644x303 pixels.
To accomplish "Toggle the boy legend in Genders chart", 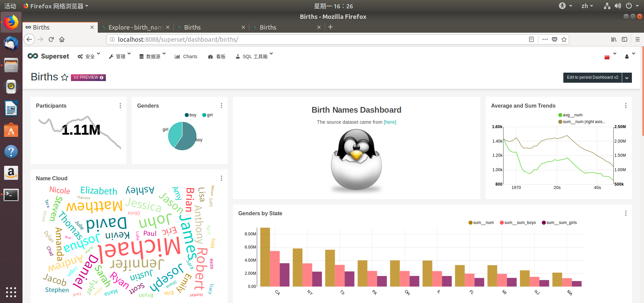I will 191,115.
